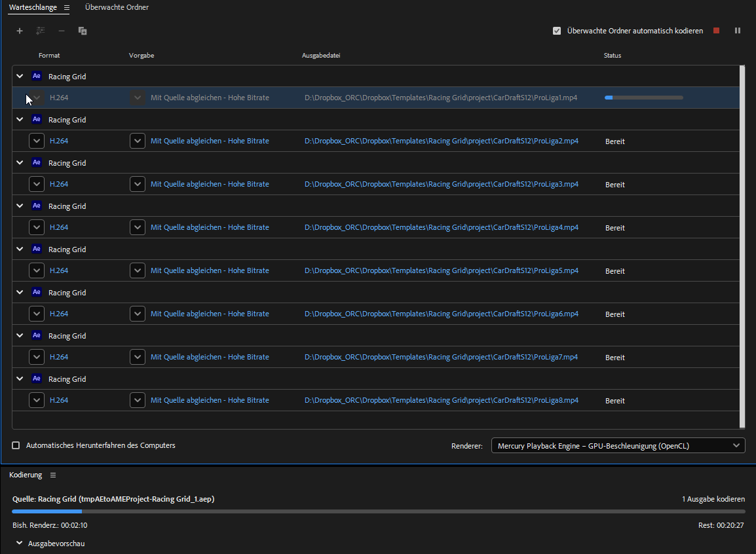Click the H.264 format link for ProLiga5.mp4
The image size is (756, 554).
[x=59, y=270]
